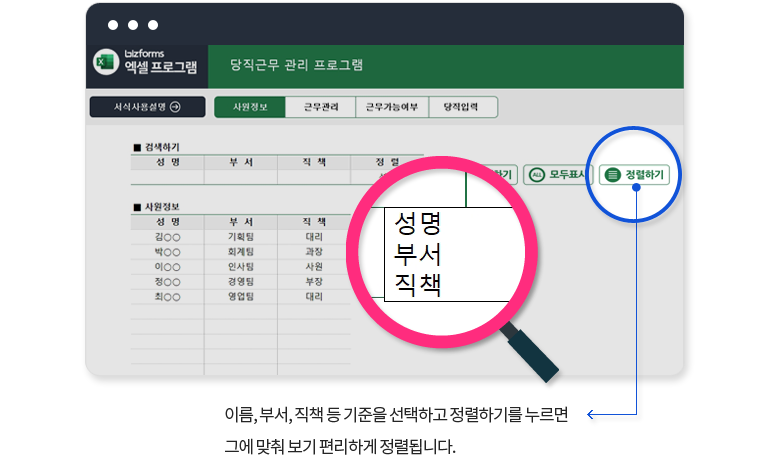Switch to the 사원정보 tab
This screenshot has height=455, width=770.
250,107
